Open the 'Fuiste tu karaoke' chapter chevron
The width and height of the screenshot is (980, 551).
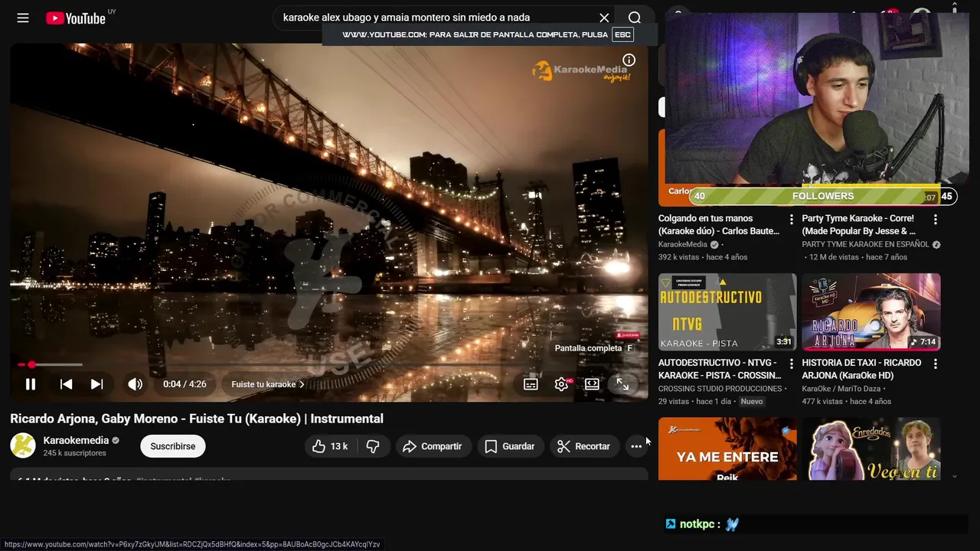(268, 384)
